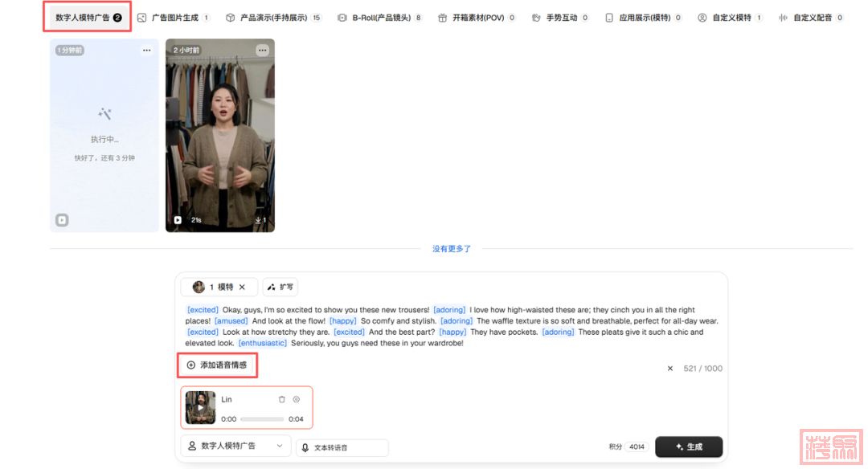The height and width of the screenshot is (469, 868).
Task: Play the Lin voice sample preview
Action: click(201, 407)
